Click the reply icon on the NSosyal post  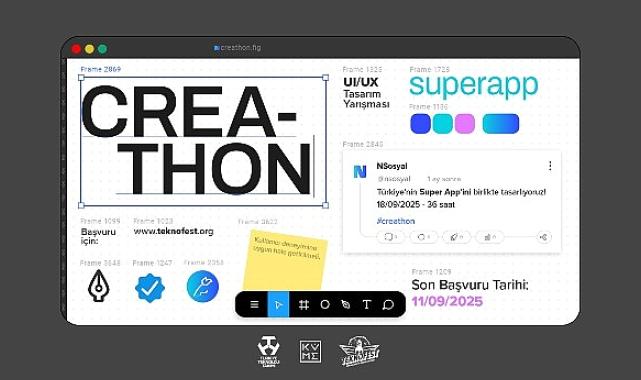click(x=390, y=237)
